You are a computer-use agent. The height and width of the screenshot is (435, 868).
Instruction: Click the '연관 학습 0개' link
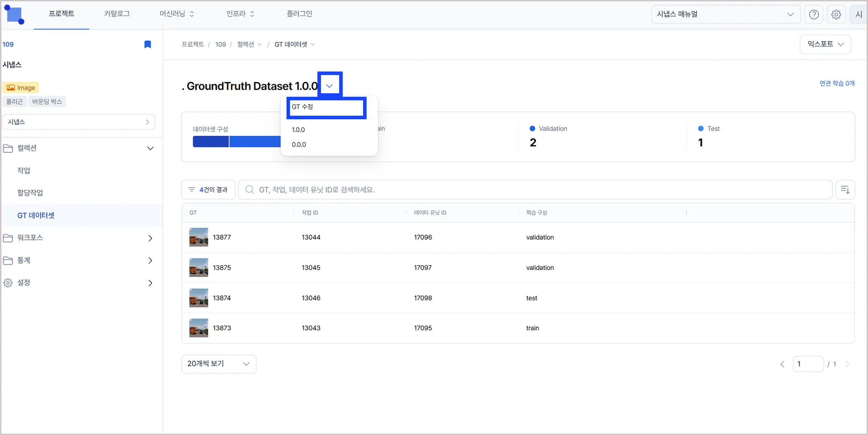click(x=837, y=83)
